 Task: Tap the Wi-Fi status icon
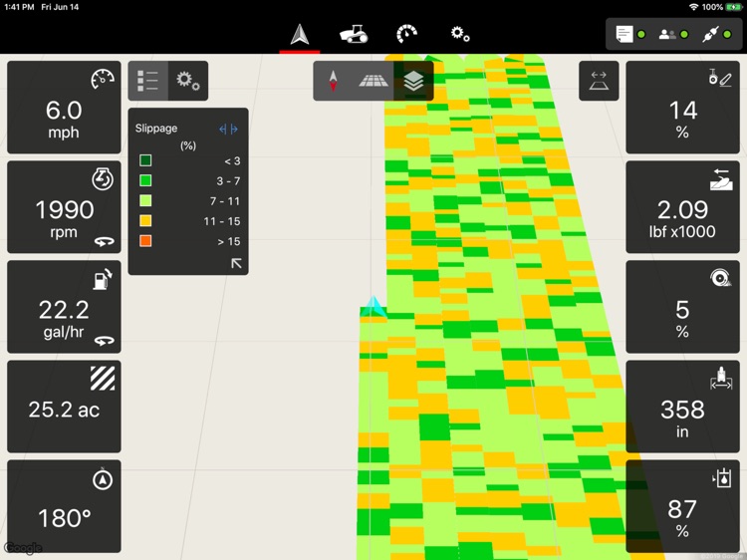click(693, 7)
